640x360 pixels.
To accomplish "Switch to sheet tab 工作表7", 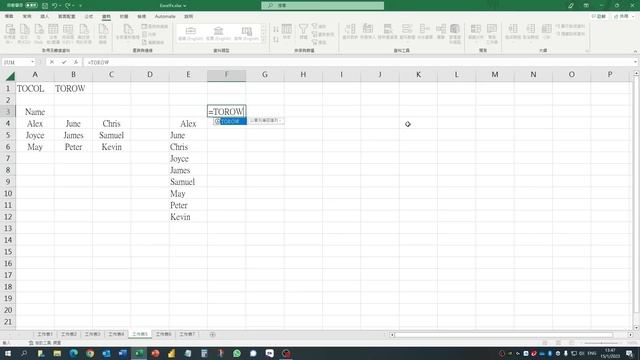I will coord(187,334).
